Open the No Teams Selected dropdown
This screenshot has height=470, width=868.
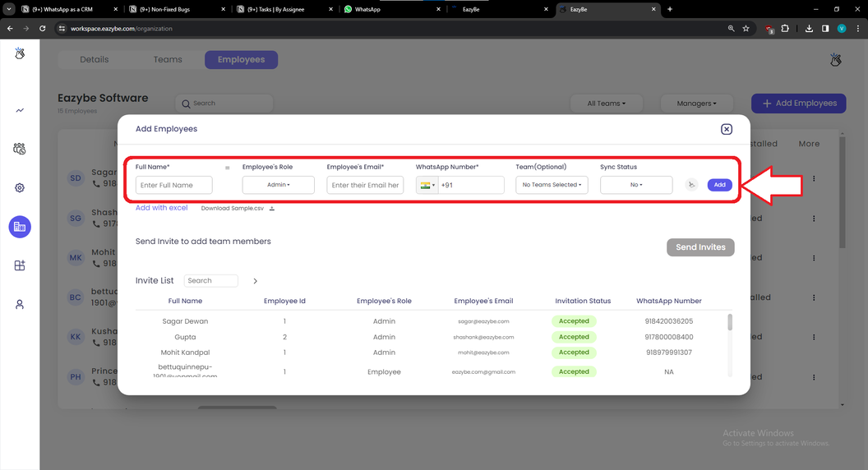pyautogui.click(x=552, y=185)
